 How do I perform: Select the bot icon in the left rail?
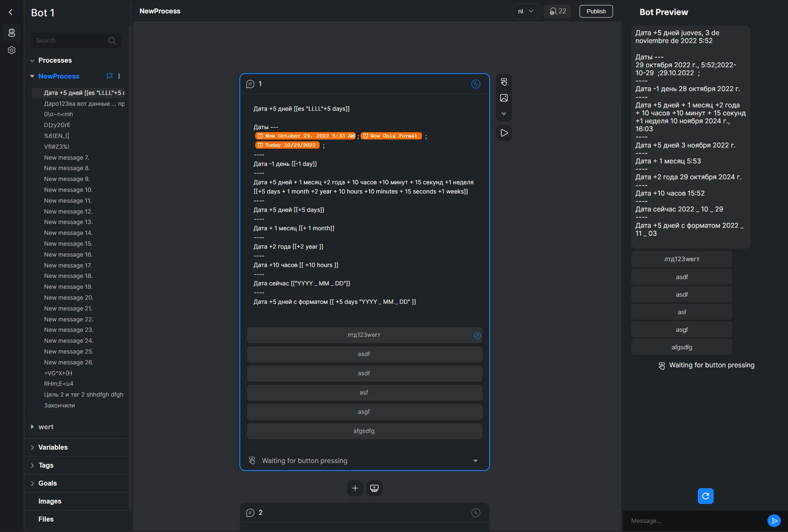click(11, 33)
